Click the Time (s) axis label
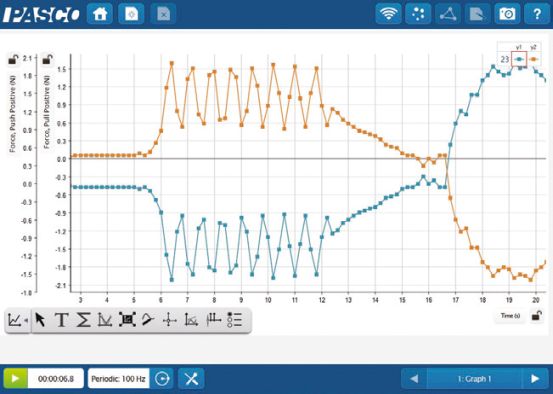This screenshot has height=394, width=553. (x=510, y=316)
